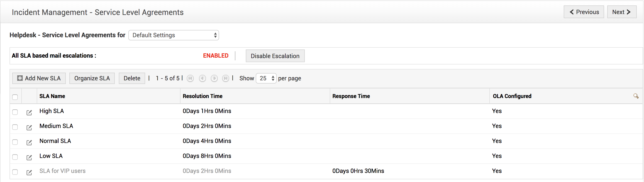The width and height of the screenshot is (644, 182).
Task: Click the Organize SLA button
Action: pyautogui.click(x=92, y=79)
